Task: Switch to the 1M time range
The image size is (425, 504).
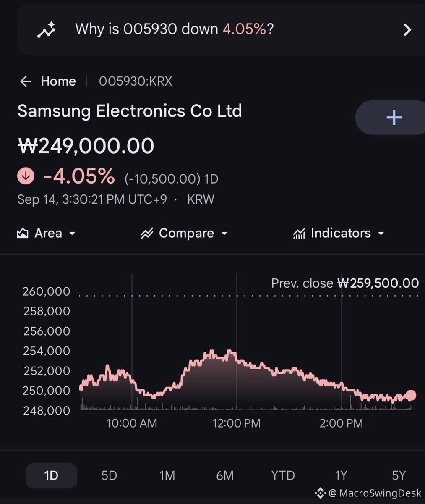Action: tap(167, 475)
